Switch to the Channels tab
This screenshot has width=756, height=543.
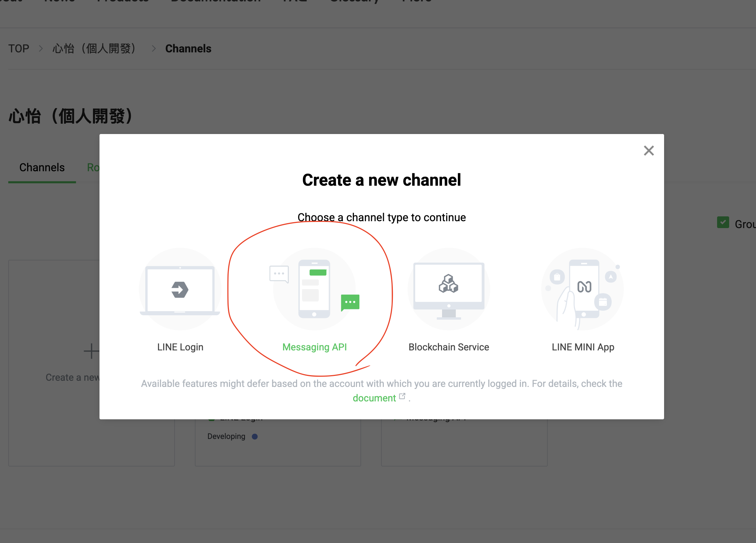coord(42,167)
